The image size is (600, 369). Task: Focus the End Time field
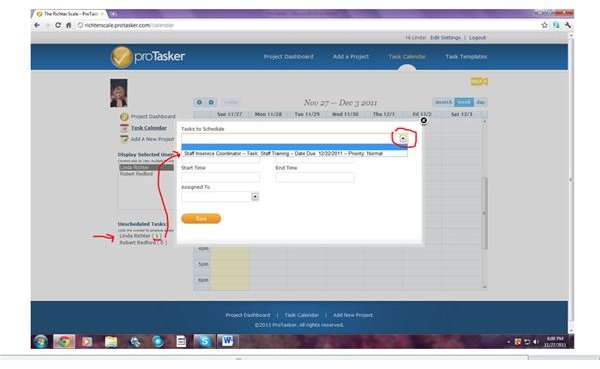tap(315, 177)
